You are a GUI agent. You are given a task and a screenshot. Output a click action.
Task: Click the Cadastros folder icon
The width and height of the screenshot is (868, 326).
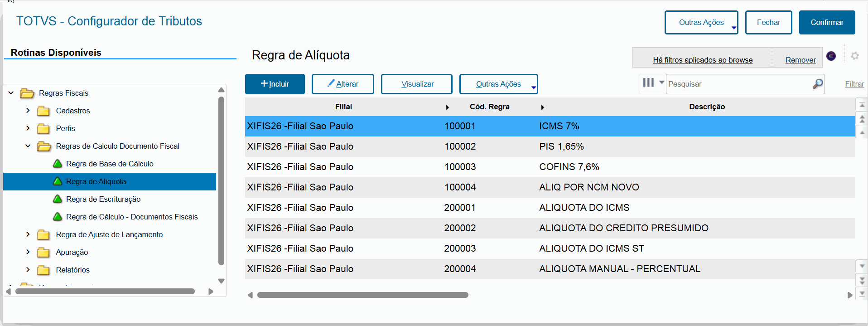pos(43,111)
